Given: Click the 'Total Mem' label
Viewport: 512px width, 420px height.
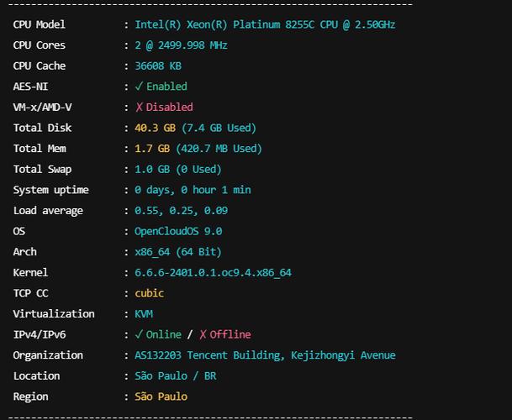Looking at the screenshot, I should 40,149.
